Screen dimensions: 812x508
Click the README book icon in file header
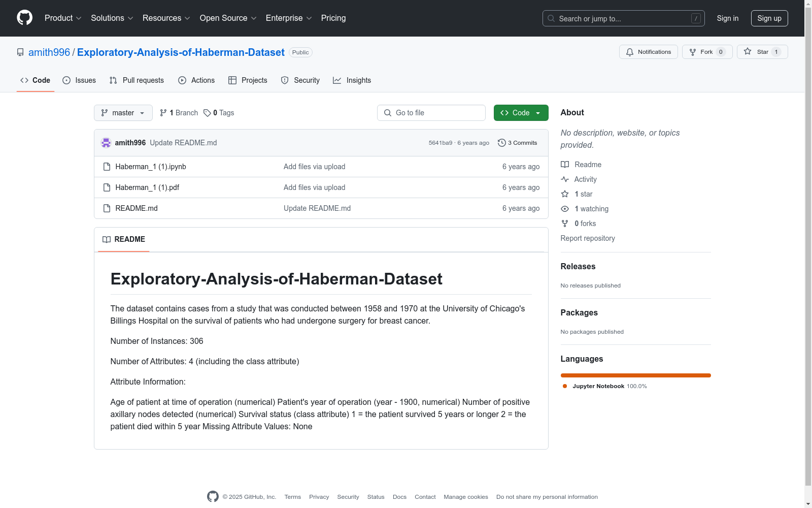pyautogui.click(x=107, y=239)
